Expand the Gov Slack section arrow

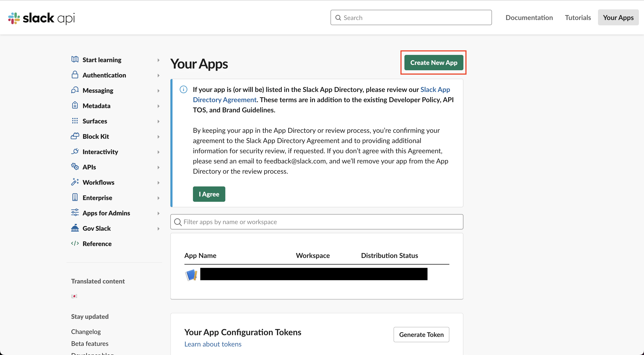coord(158,229)
